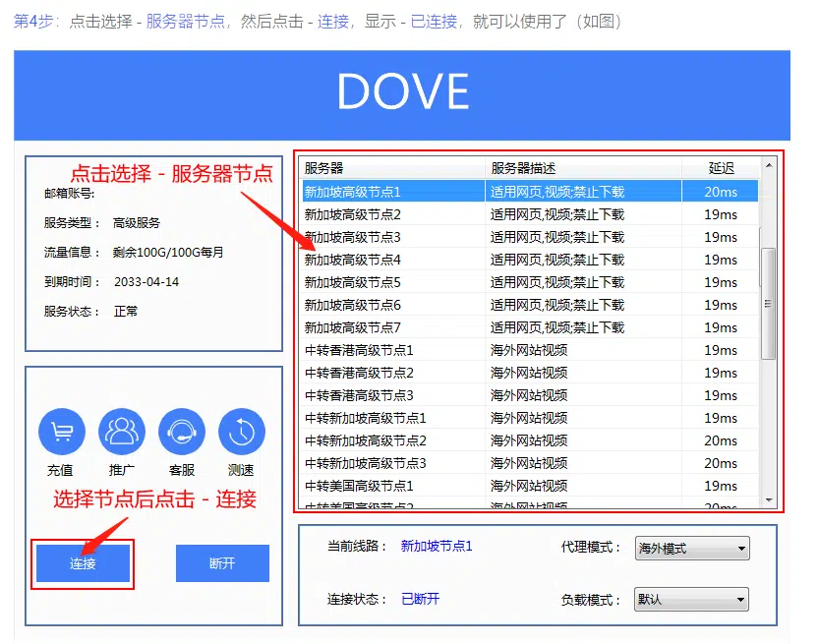Screen dimensions: 819x644
Task: Open the 代理模式 dropdown
Action: tap(692, 549)
